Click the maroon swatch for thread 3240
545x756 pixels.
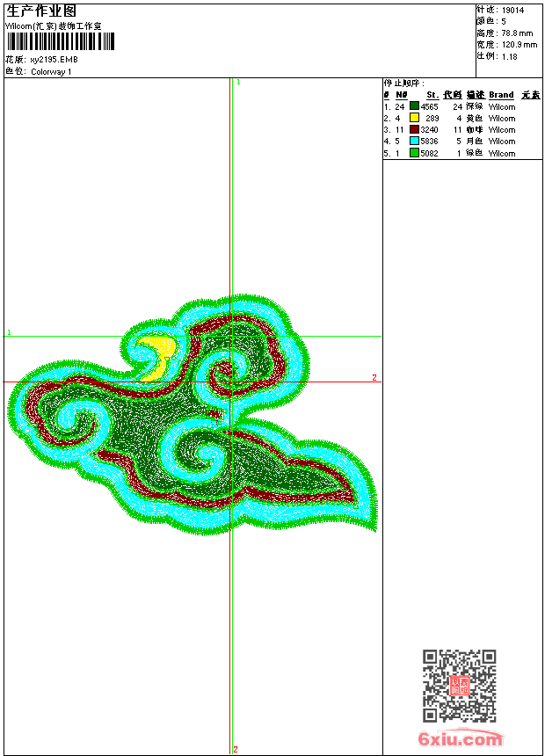(414, 129)
